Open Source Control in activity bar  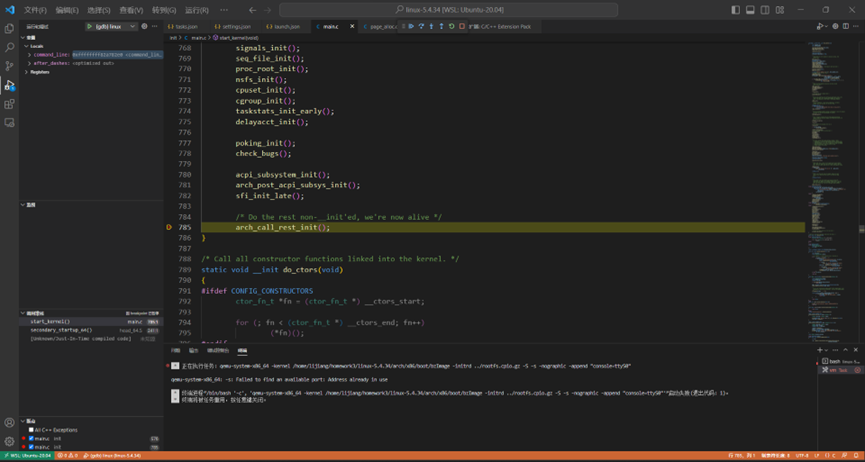[10, 66]
